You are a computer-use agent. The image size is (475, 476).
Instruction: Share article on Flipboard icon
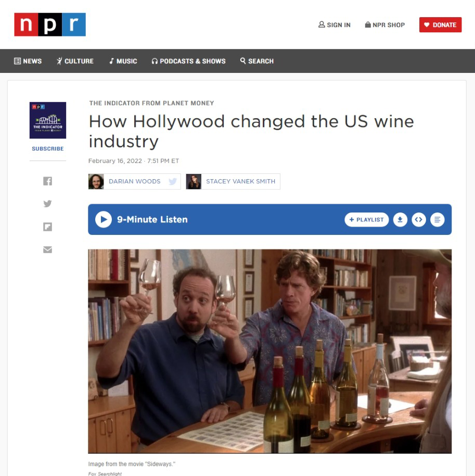coord(48,227)
